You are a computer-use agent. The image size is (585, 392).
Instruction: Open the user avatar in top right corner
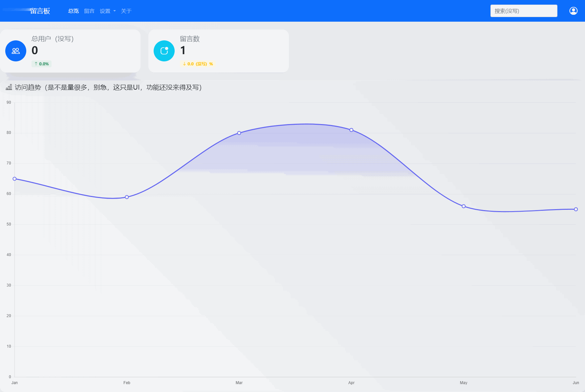574,11
